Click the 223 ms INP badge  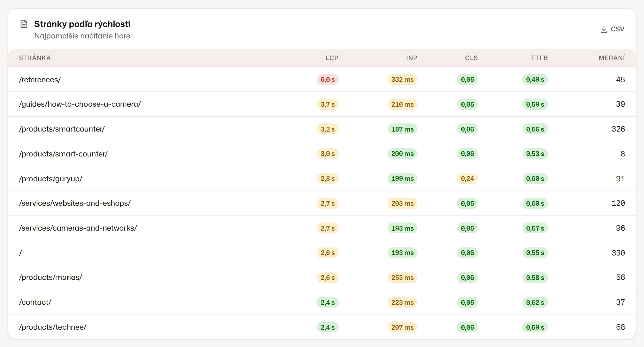(402, 302)
